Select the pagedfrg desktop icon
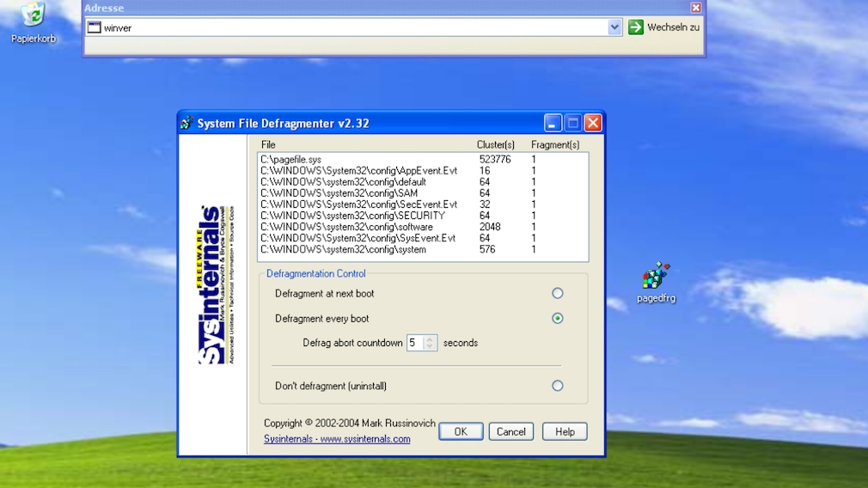Viewport: 868px width, 488px height. click(656, 282)
